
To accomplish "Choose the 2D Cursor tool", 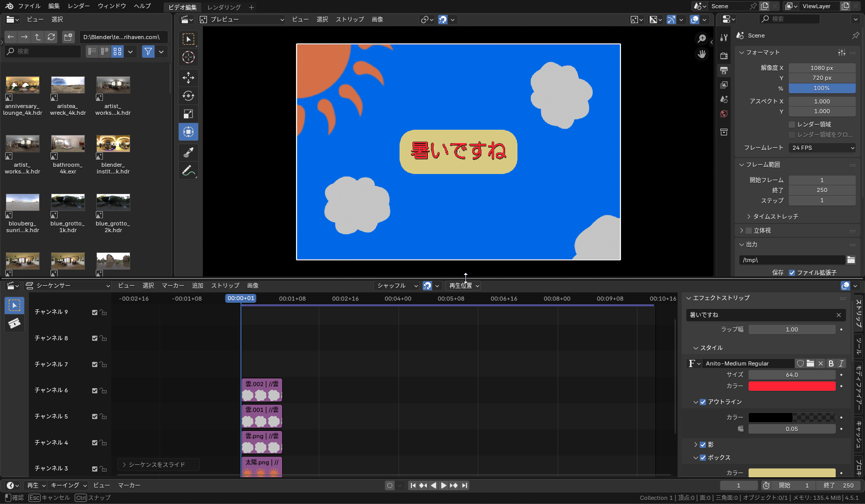I will pyautogui.click(x=188, y=57).
